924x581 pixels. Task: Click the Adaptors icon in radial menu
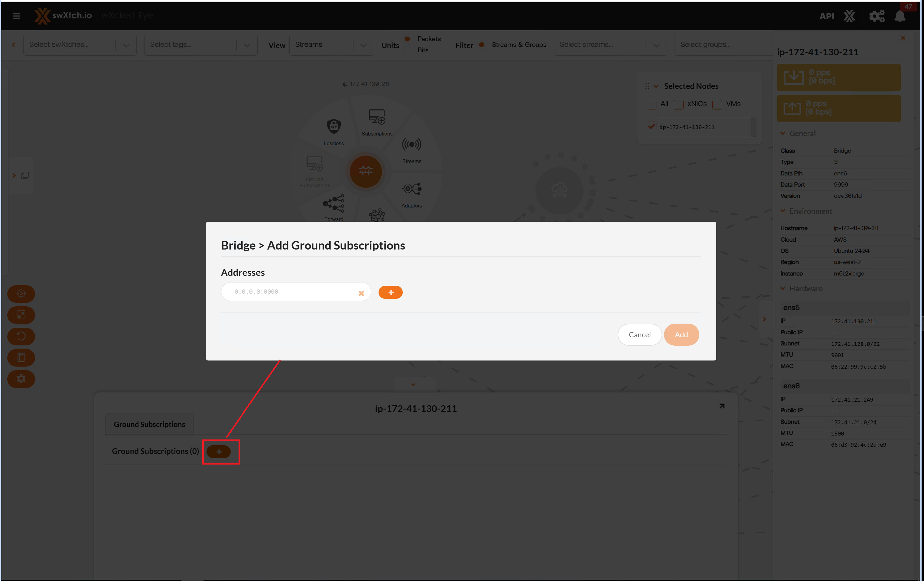(411, 189)
